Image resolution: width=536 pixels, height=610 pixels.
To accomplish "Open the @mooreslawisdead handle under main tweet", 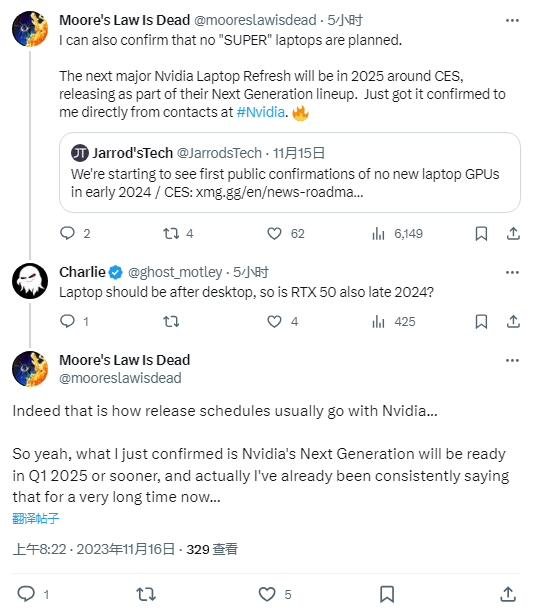I will (120, 378).
